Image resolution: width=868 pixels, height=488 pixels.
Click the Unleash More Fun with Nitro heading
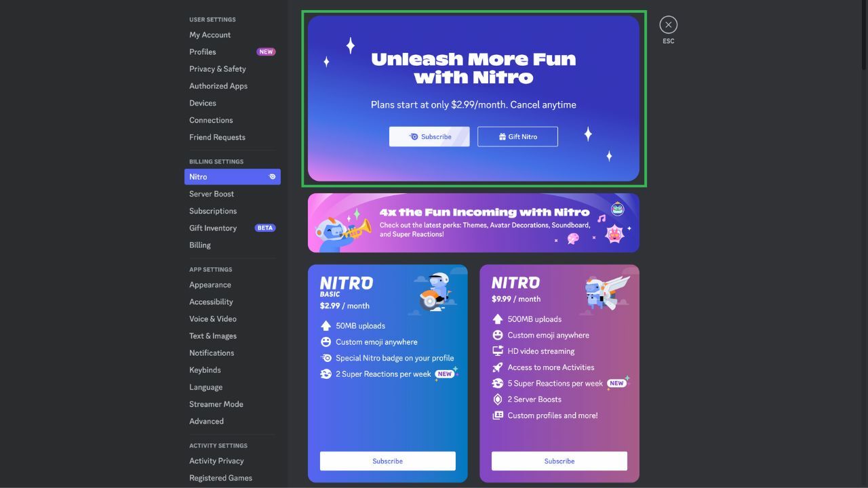473,68
